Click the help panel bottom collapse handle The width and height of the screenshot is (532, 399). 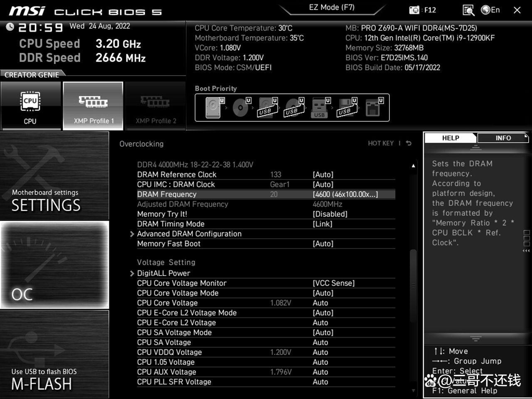point(476,339)
